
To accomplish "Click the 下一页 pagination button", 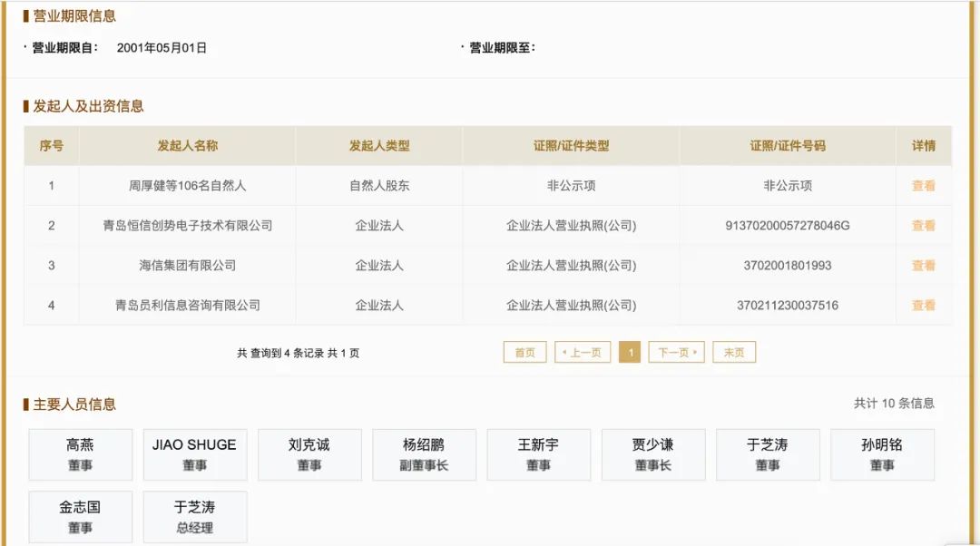I will coord(676,352).
